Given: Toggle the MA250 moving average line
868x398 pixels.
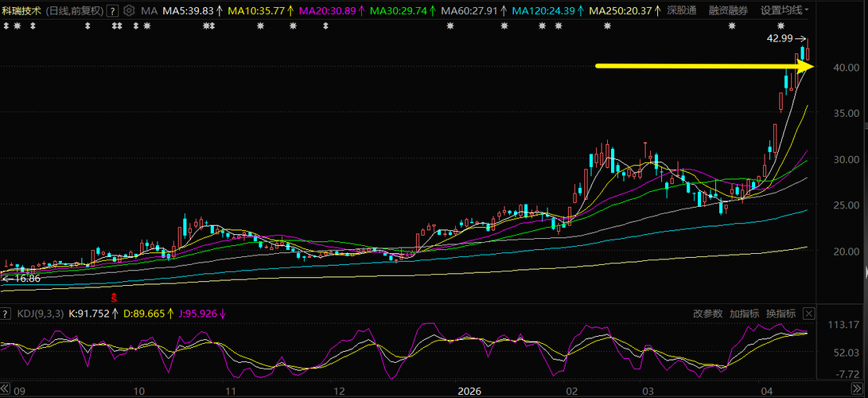Looking at the screenshot, I should [x=620, y=11].
